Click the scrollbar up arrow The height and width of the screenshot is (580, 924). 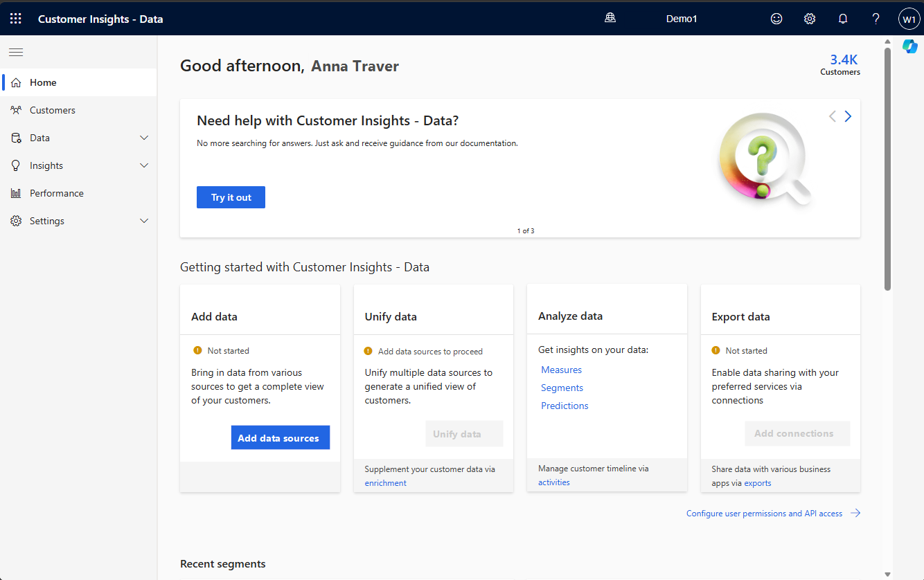887,42
